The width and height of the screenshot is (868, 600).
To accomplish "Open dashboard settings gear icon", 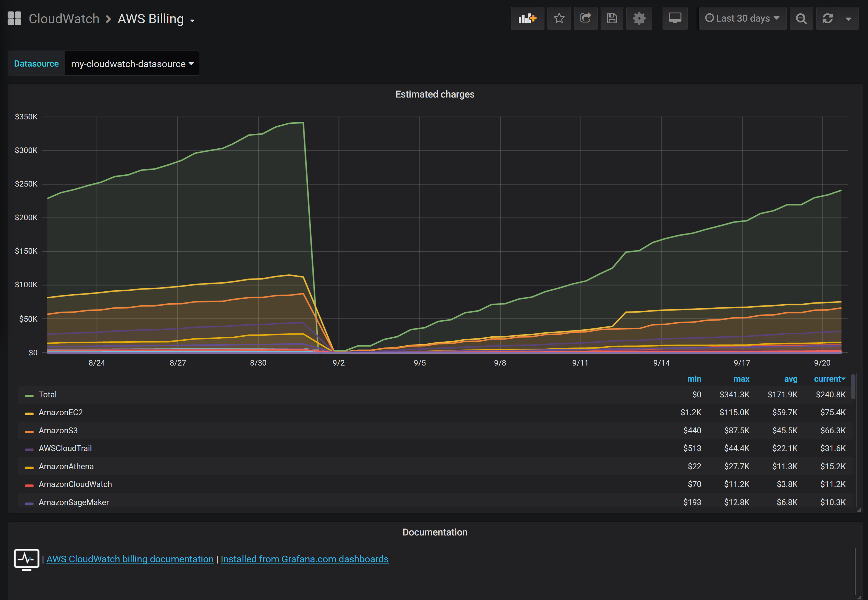I will (639, 18).
